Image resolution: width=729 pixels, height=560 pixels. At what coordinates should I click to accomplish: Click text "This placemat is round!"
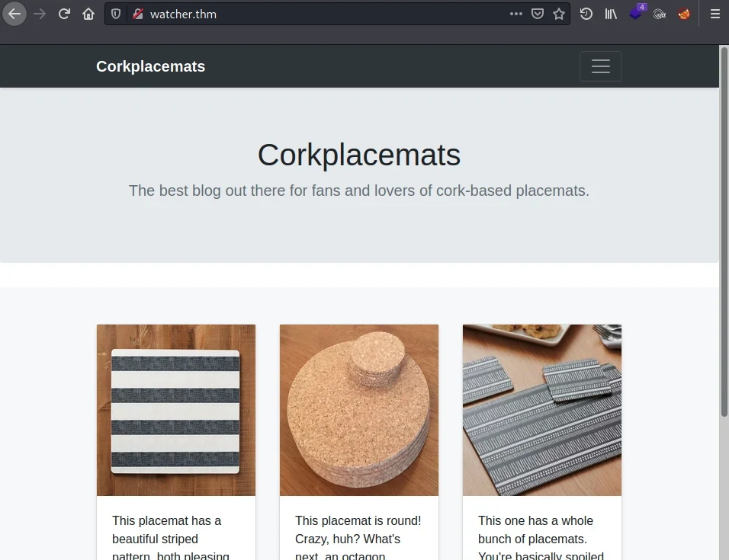[x=358, y=520]
